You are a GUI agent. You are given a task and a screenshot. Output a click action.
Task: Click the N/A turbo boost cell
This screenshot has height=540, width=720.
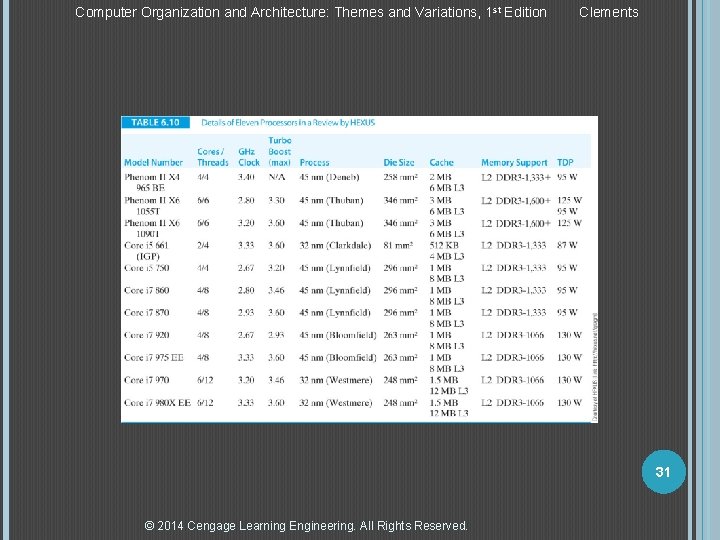(x=277, y=177)
